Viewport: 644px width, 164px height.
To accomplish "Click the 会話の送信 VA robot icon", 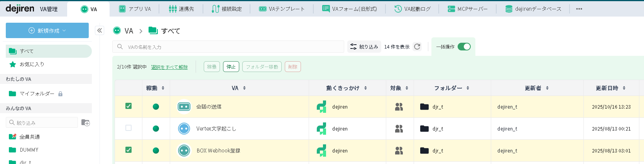I will click(184, 107).
